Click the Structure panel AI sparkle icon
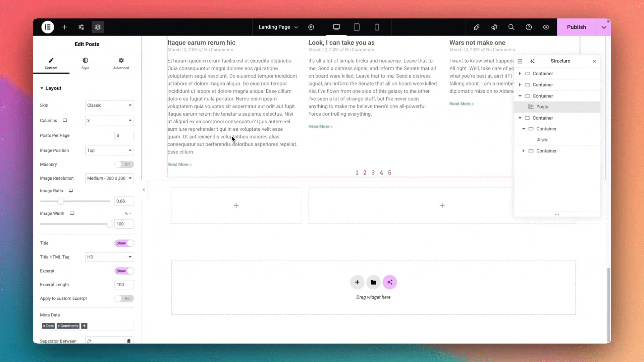 (532, 61)
